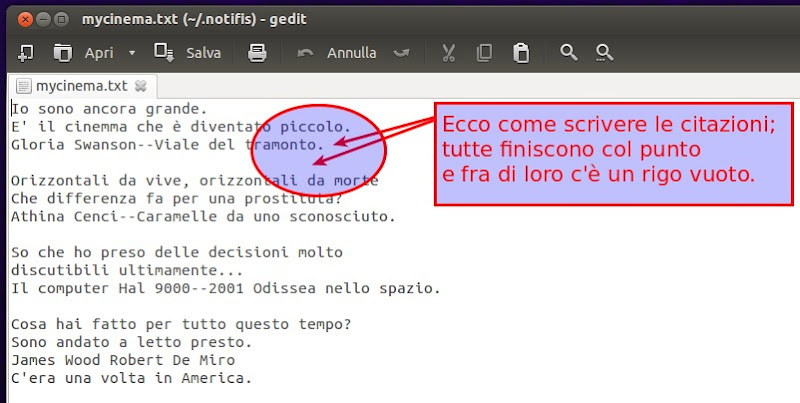
Task: Click the line 'James Wood Robert De Miro'
Action: pyautogui.click(x=123, y=360)
